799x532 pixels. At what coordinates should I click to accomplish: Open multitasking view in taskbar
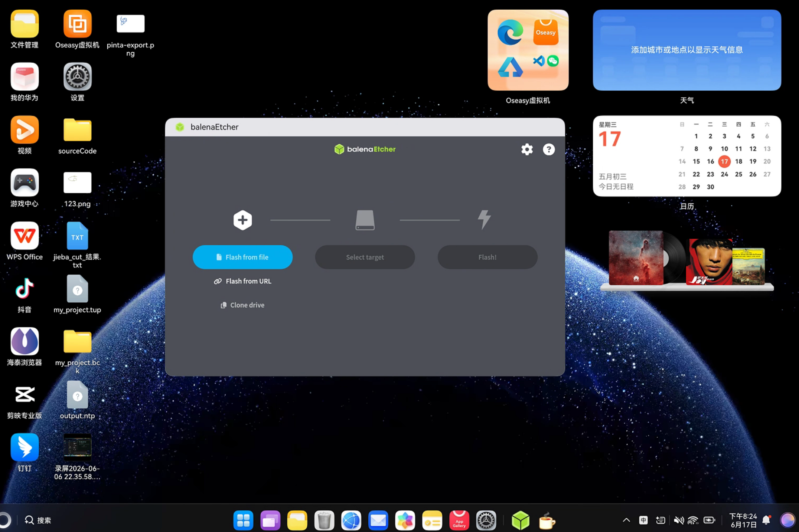270,520
